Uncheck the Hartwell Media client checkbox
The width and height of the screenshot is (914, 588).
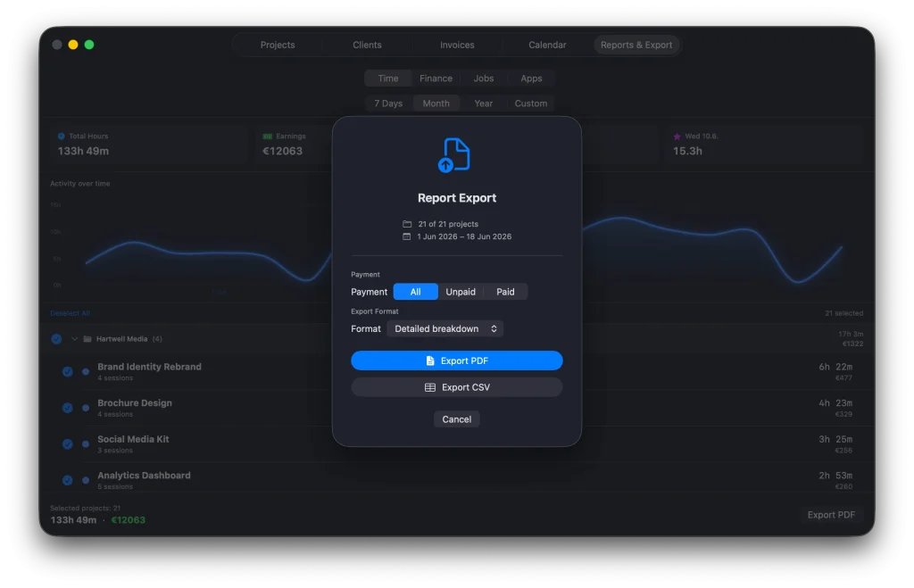pos(56,338)
